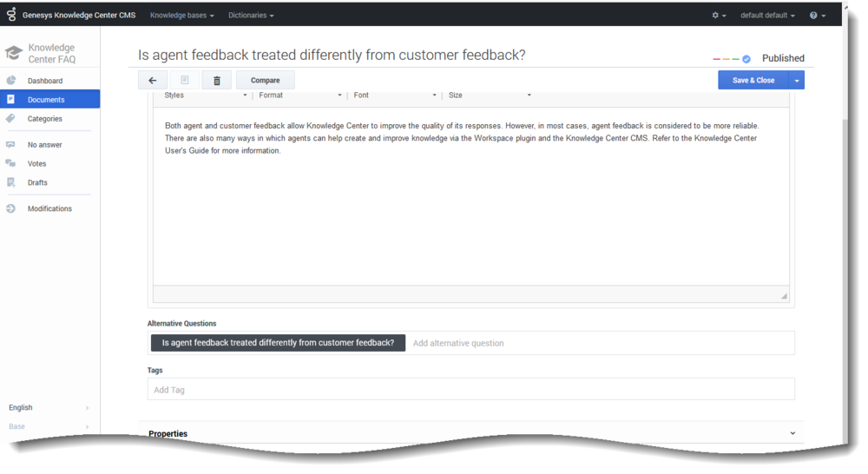Open the help question mark menu
868x474 pixels.
817,16
